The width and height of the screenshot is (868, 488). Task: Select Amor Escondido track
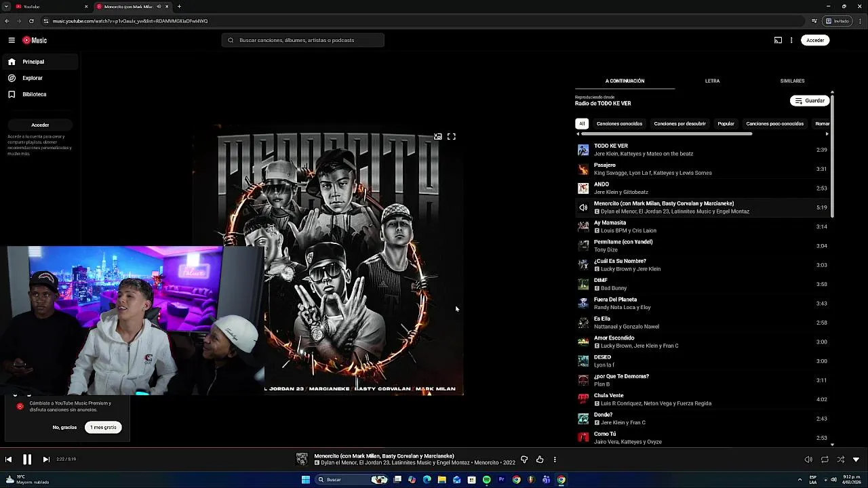pos(703,342)
